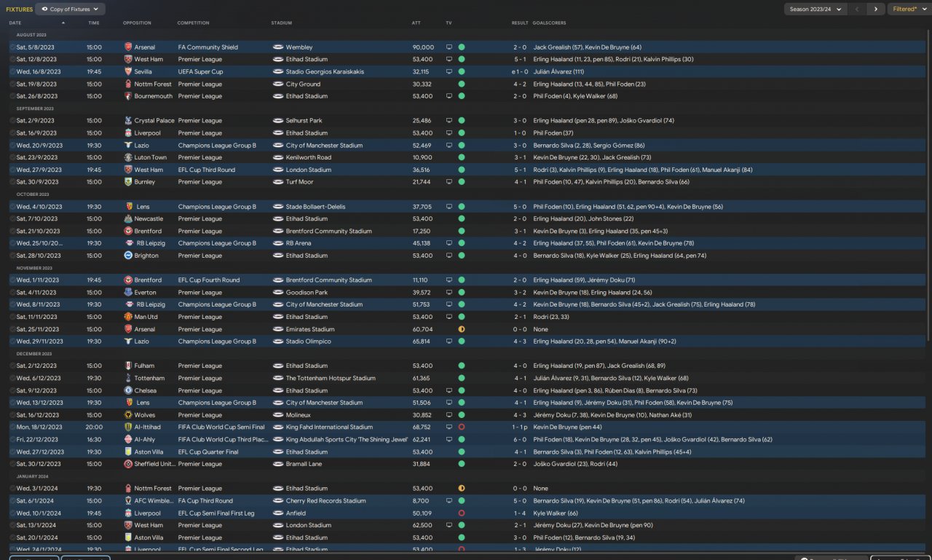Open the EFL Cup Quarter Final competition link
Image resolution: width=932 pixels, height=560 pixels.
pyautogui.click(x=208, y=451)
